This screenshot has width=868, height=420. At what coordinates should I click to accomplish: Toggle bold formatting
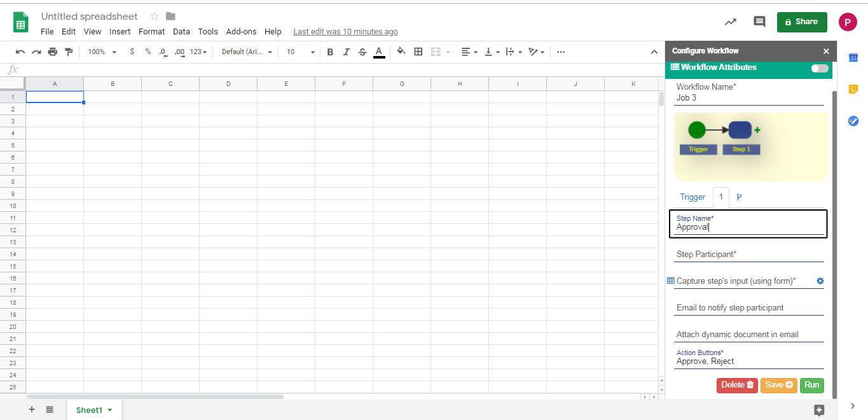pyautogui.click(x=330, y=52)
